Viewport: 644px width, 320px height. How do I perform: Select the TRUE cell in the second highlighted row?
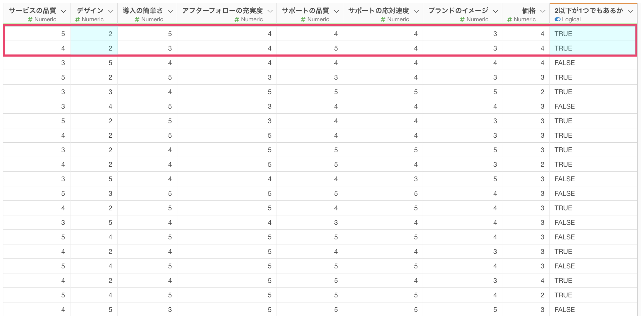(592, 48)
